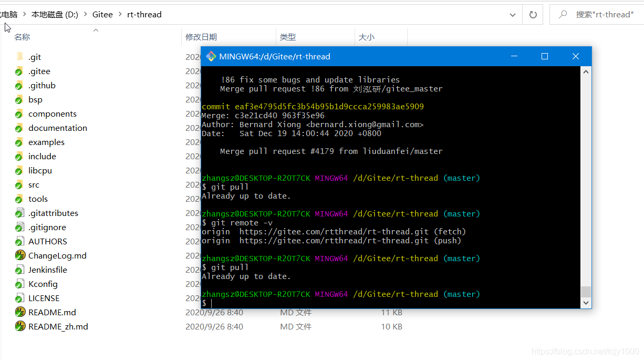Click the tools folder icon
The image size is (644, 361).
click(x=20, y=199)
